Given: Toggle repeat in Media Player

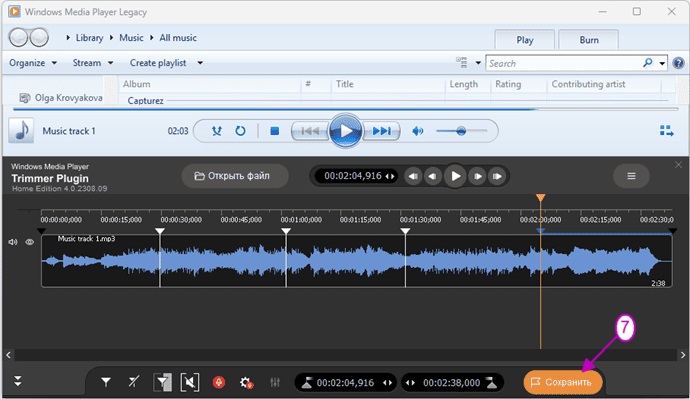Looking at the screenshot, I should coord(240,131).
